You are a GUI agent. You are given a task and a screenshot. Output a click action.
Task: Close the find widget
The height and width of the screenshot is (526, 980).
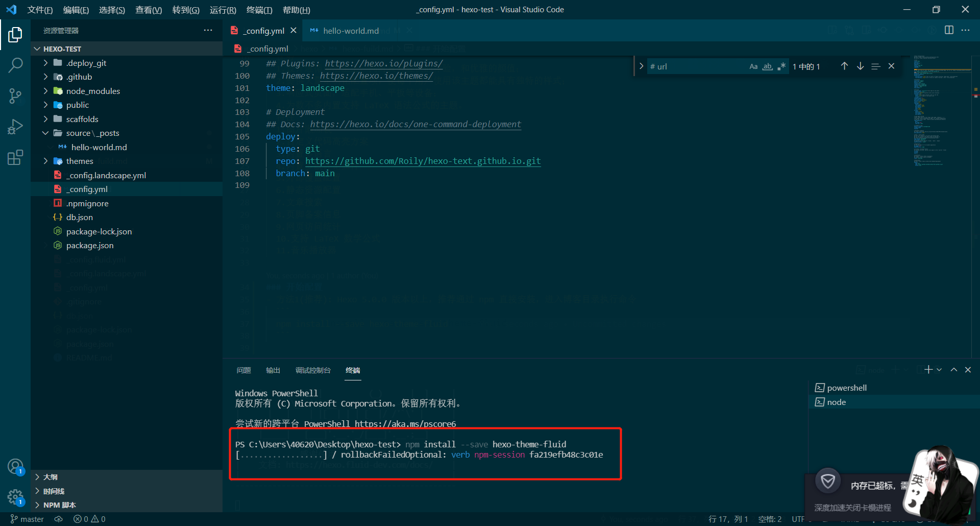(891, 66)
